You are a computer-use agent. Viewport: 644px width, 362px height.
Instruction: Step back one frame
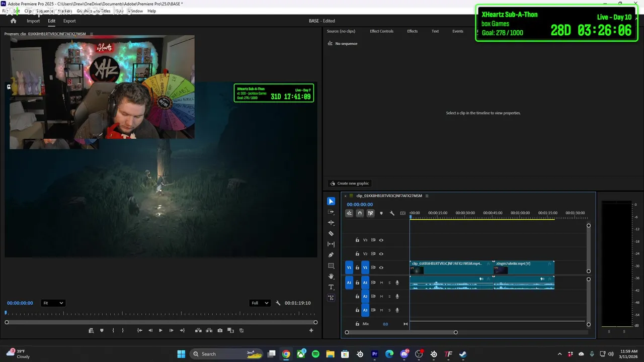tap(150, 330)
